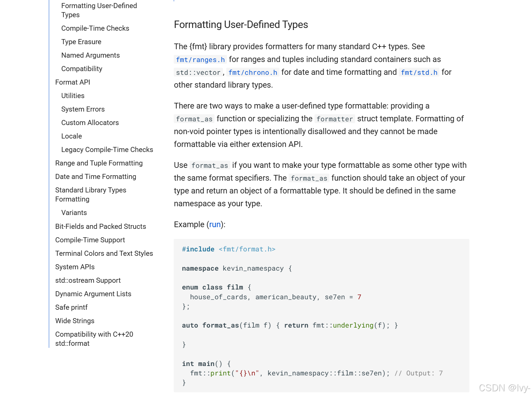Follow the fmt/chrono.h code link
Viewport: 532px width, 397px height.
(253, 72)
